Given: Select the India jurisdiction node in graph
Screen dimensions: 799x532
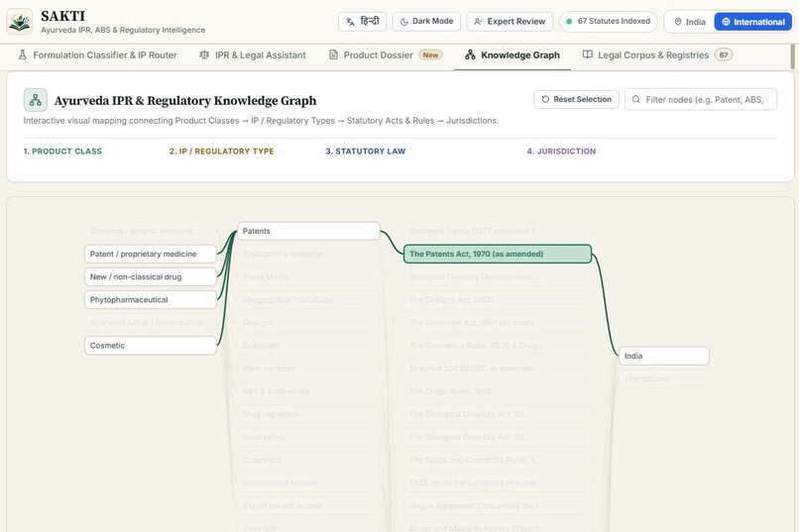Looking at the screenshot, I should 664,356.
